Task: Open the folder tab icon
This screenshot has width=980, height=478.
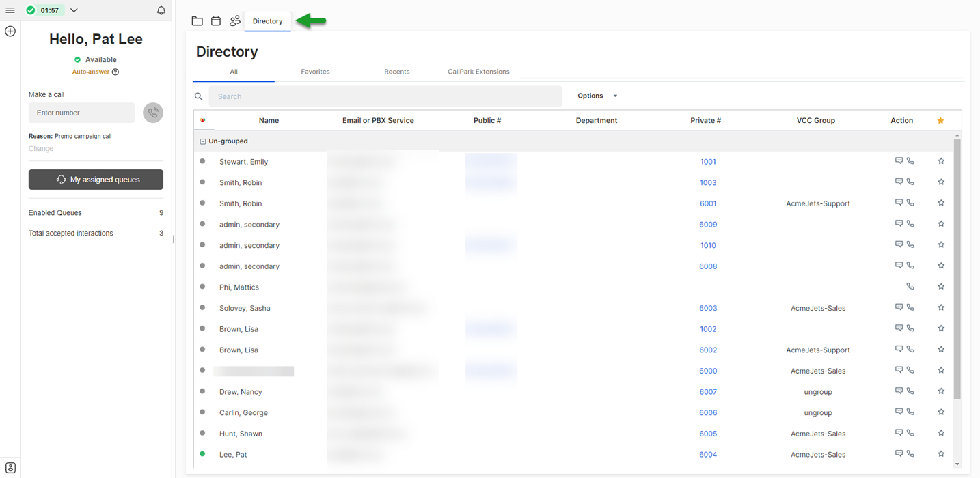Action: click(x=197, y=21)
